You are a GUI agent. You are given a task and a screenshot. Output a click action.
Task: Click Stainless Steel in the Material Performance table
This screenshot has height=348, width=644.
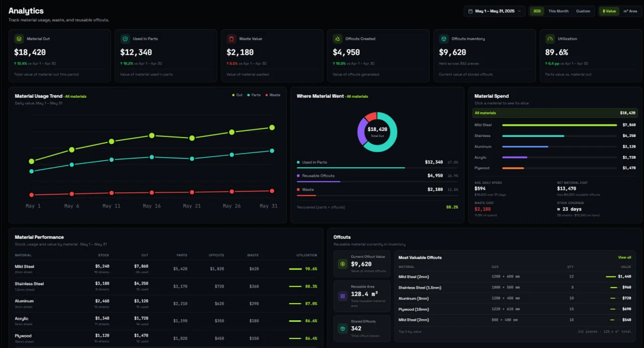[29, 284]
